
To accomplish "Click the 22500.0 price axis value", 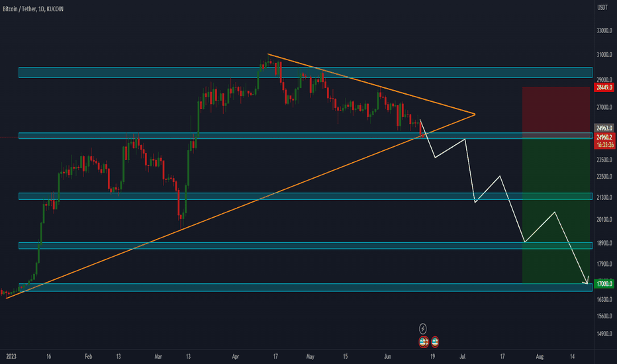I will pos(604,176).
